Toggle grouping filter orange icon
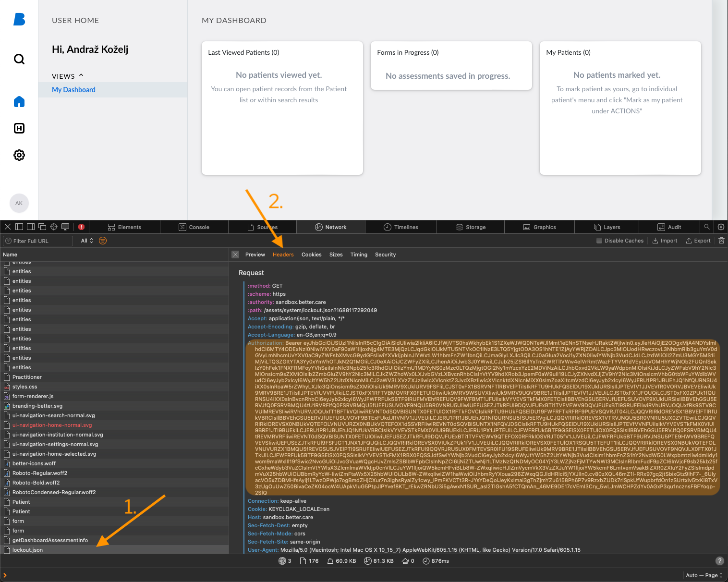 point(103,241)
